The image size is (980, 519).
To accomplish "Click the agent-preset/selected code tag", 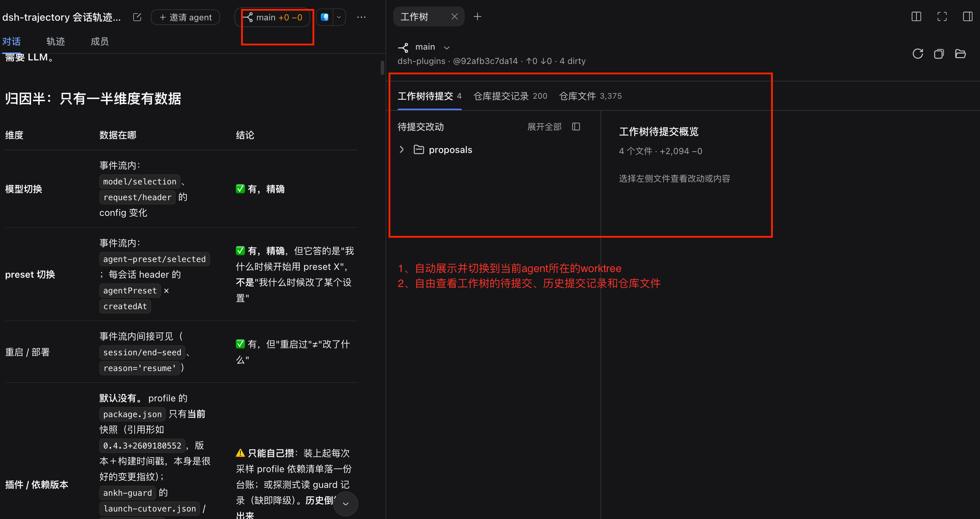I will point(154,259).
